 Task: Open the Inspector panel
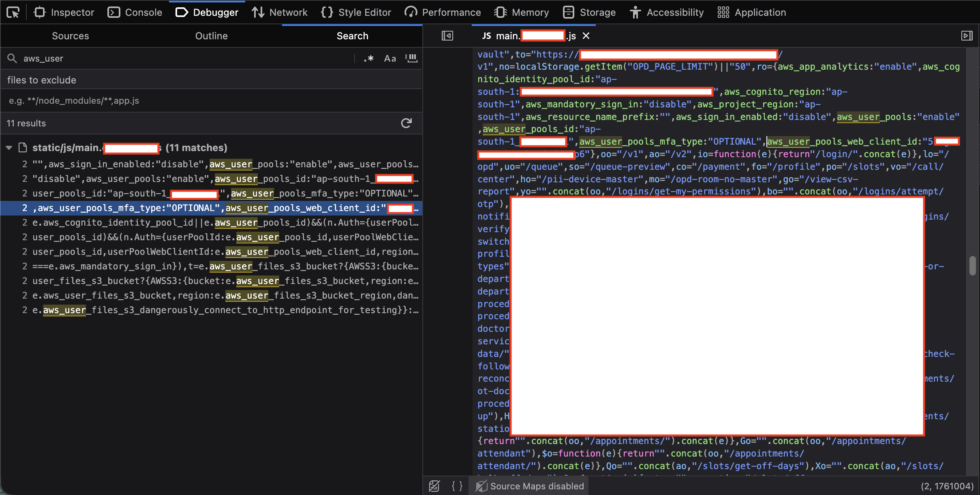click(64, 13)
